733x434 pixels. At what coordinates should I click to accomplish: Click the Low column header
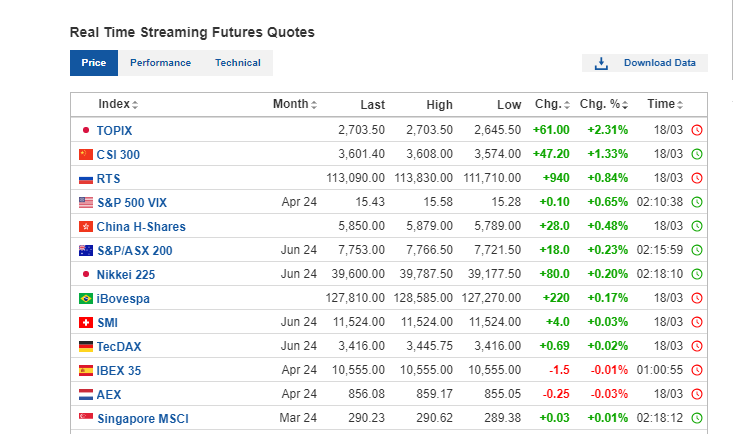pos(509,105)
